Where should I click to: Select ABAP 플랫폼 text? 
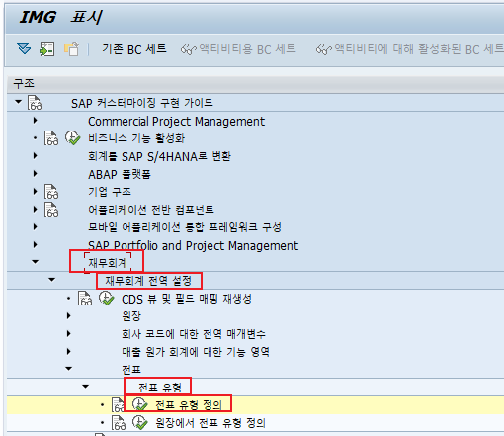pos(120,174)
